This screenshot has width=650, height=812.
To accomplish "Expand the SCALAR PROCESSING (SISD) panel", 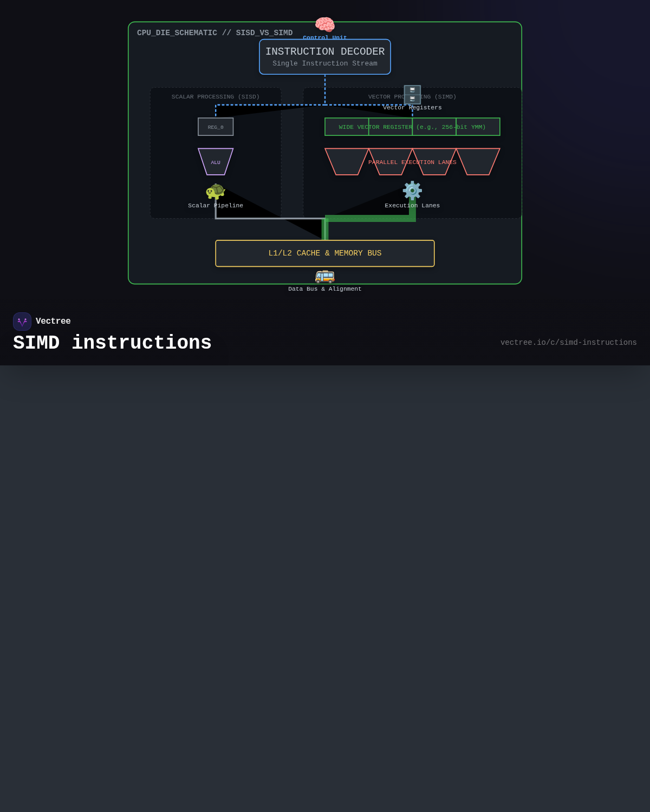I will 216,97.
